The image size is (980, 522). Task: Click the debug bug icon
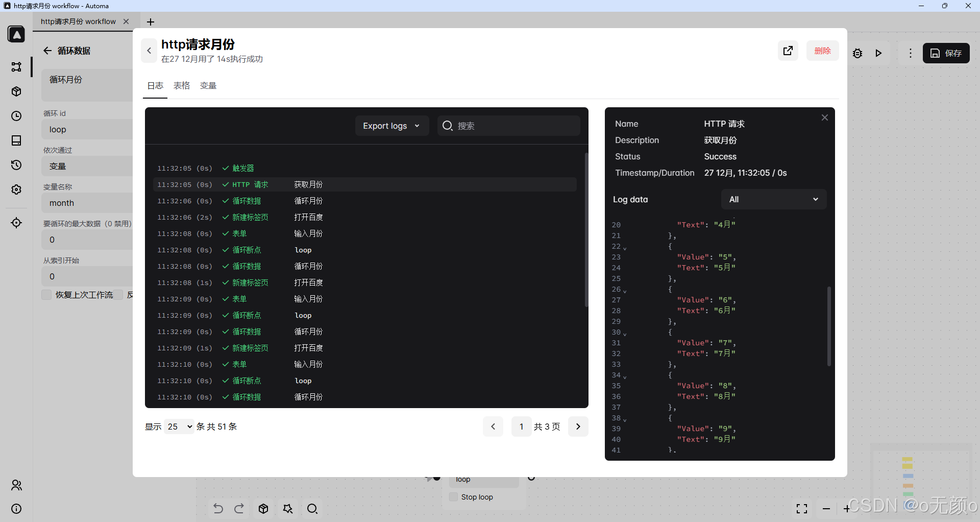[857, 53]
